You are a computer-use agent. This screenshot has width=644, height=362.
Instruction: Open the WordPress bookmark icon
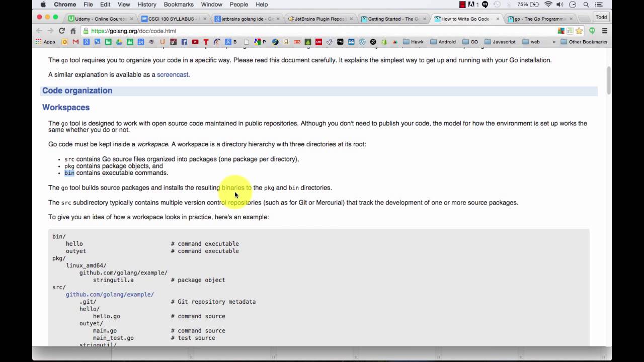(x=362, y=42)
